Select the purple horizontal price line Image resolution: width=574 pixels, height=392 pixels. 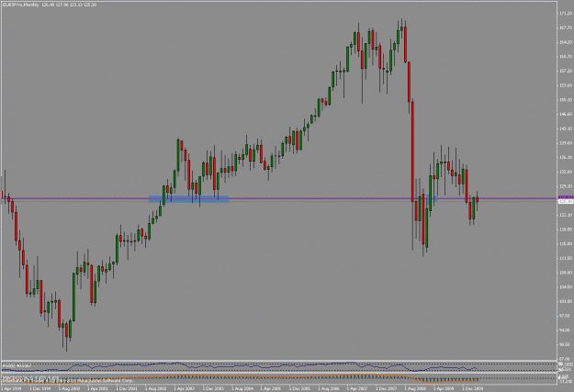(278, 198)
